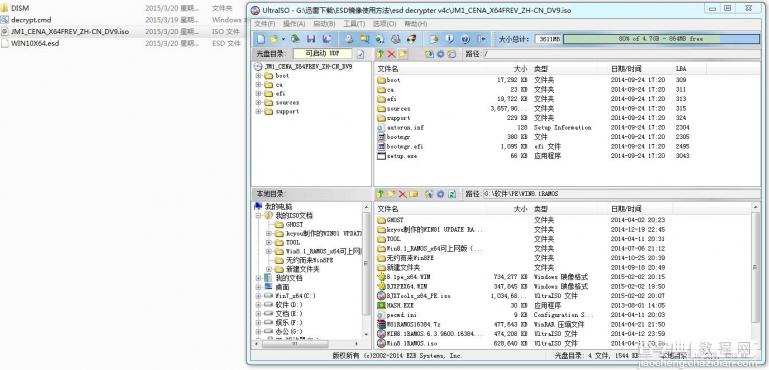The height and width of the screenshot is (370, 769).
Task: Click the Save As toolbar icon
Action: click(x=327, y=39)
